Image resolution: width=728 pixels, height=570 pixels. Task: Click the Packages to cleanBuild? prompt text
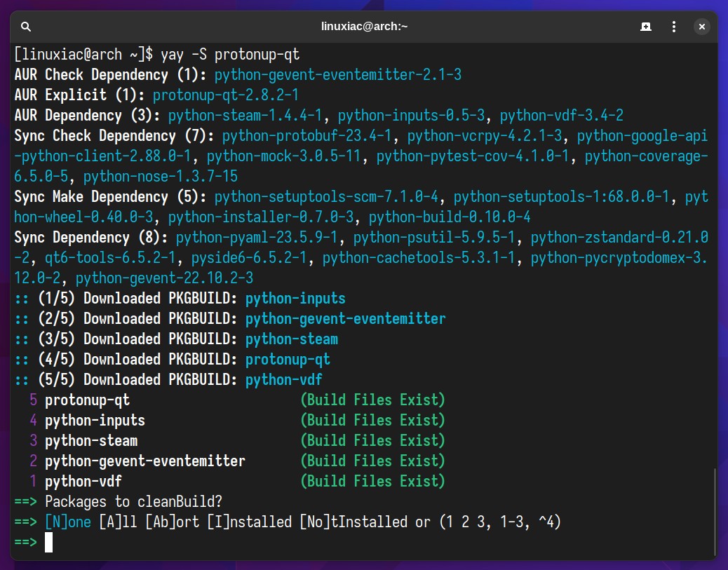134,502
